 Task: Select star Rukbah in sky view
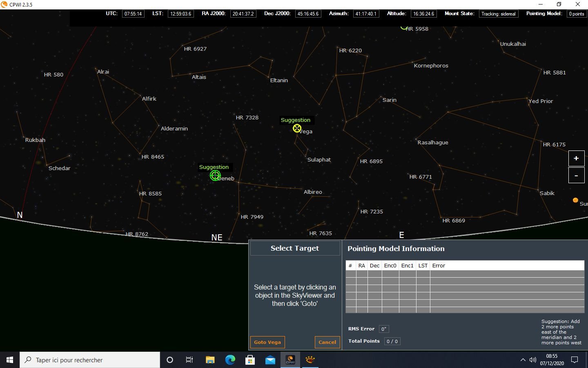35,140
